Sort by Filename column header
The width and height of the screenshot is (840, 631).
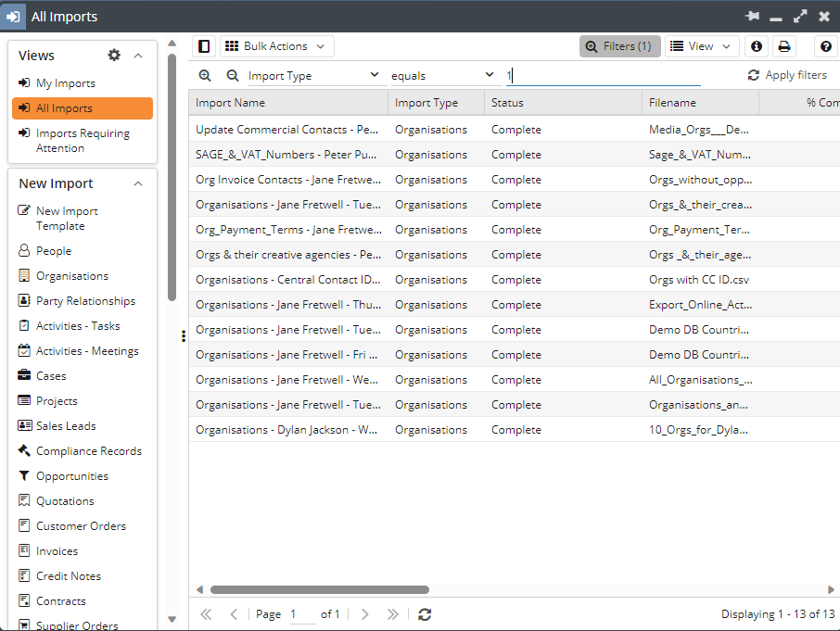700,103
